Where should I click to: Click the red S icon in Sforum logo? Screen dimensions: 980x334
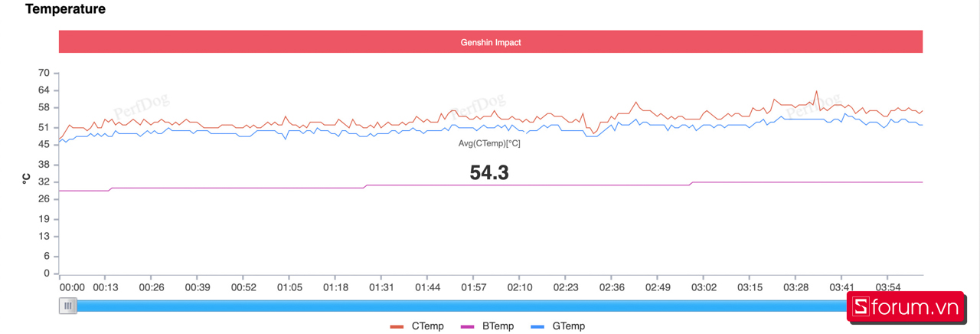(861, 308)
